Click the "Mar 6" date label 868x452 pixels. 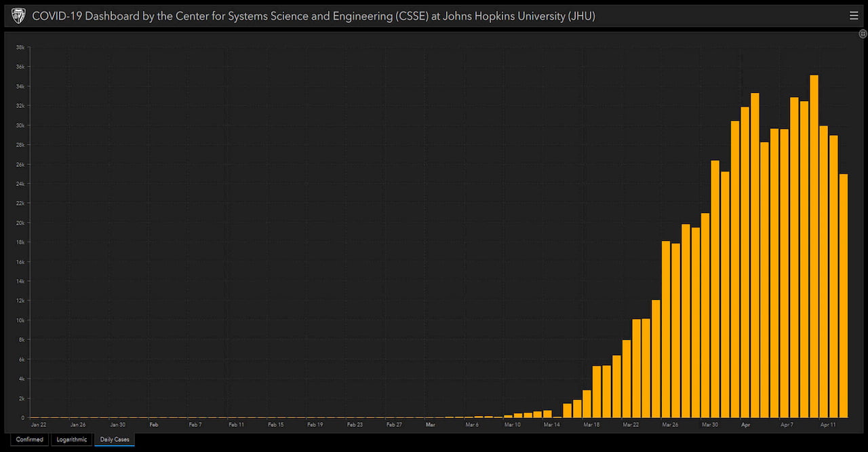pos(472,425)
